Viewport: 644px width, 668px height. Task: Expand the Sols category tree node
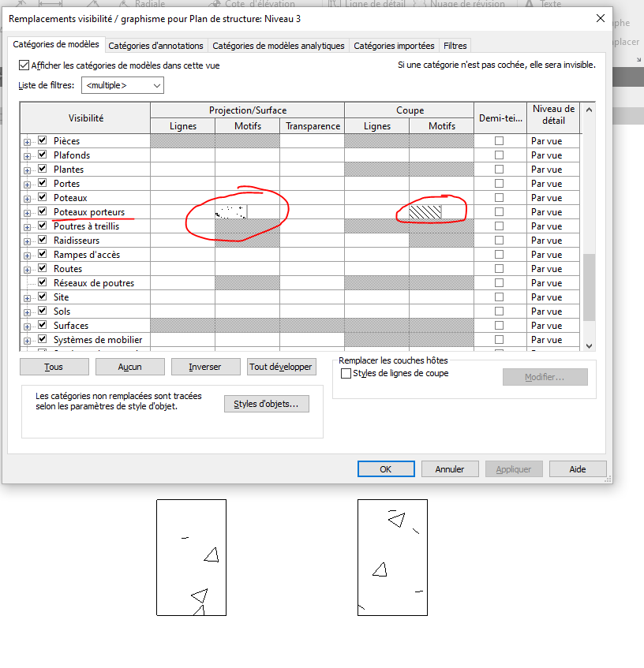(28, 312)
